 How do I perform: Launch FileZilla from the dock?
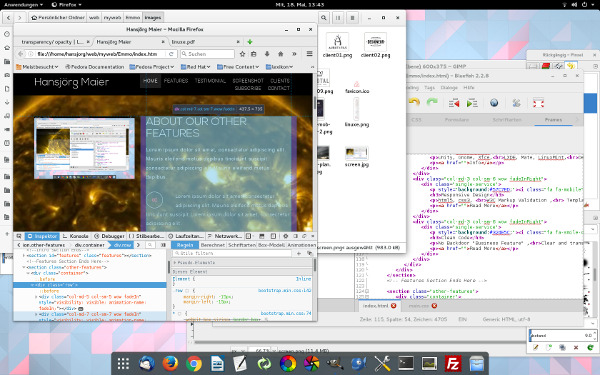pos(453,363)
